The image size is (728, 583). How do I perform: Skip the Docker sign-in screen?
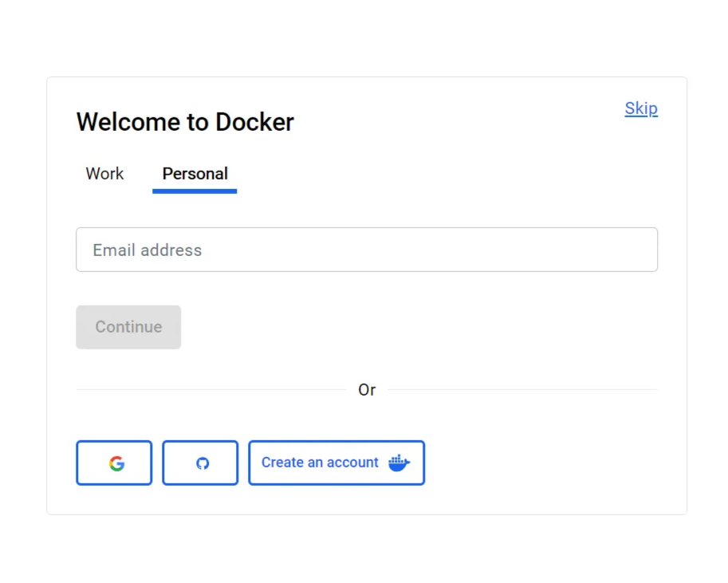641,108
